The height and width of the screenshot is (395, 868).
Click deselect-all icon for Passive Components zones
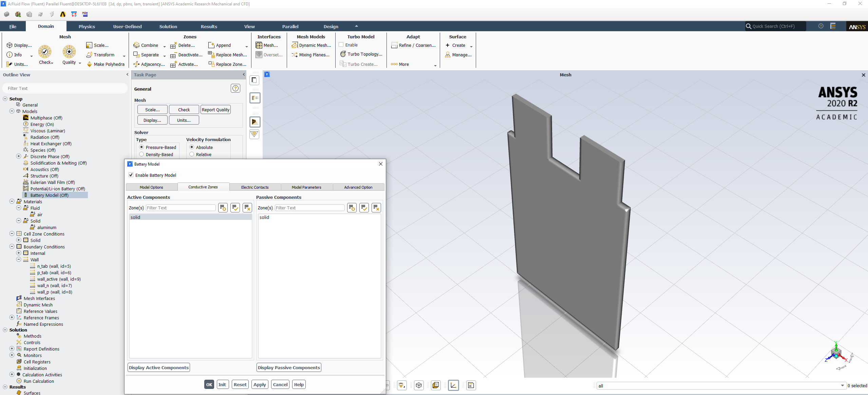point(376,208)
